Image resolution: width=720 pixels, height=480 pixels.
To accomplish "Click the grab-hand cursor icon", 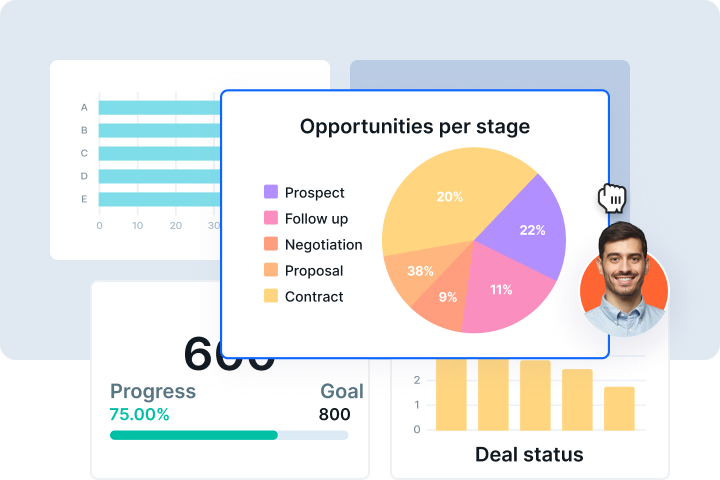I will [612, 198].
